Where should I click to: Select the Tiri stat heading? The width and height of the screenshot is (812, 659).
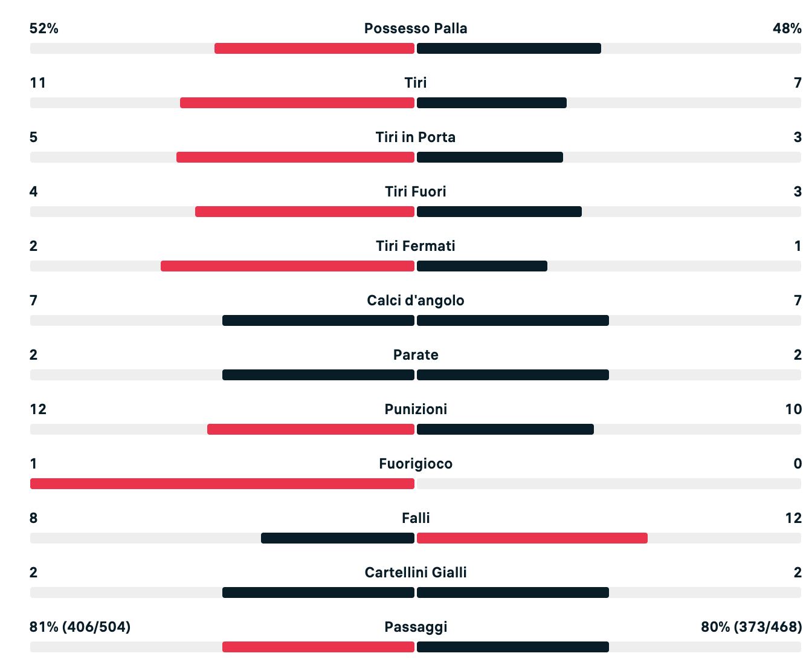416,83
